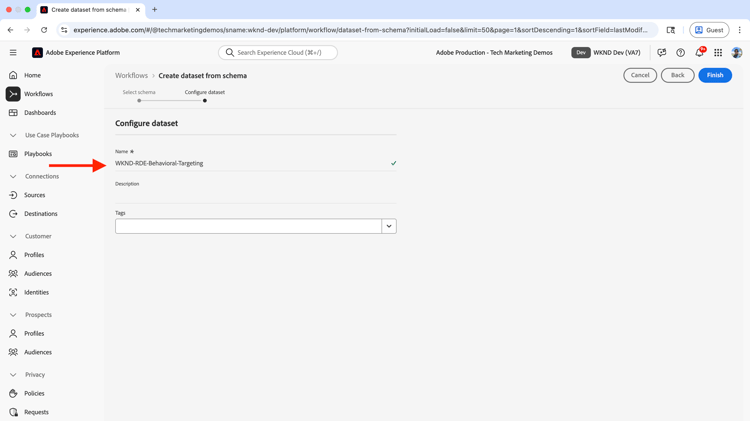
Task: Open the user profile avatar
Action: (737, 53)
